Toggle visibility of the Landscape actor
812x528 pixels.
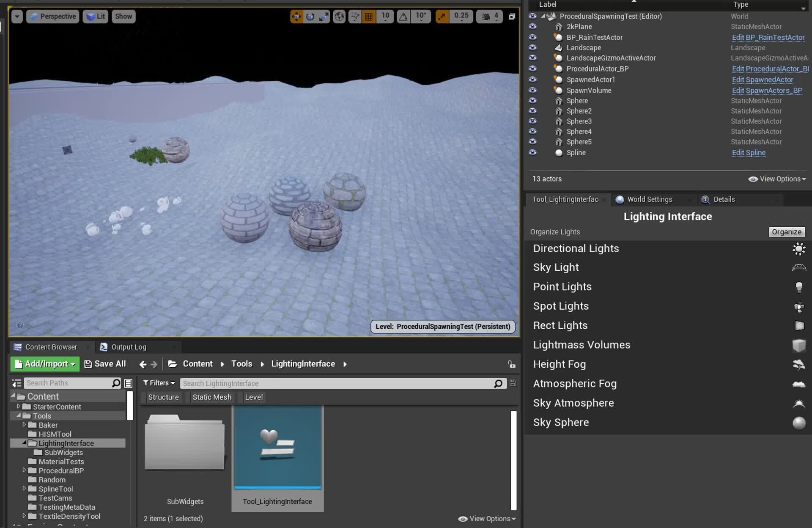tap(532, 47)
